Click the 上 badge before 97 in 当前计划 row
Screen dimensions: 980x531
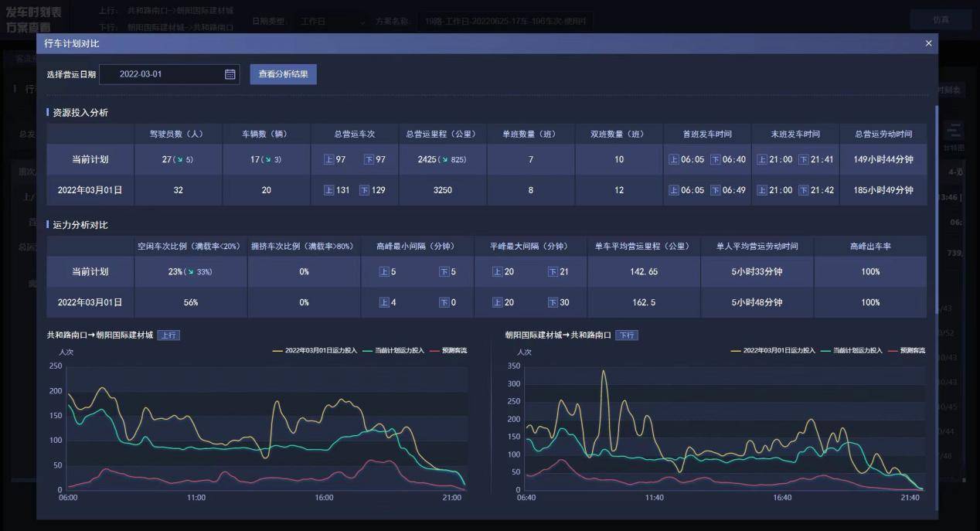(328, 159)
